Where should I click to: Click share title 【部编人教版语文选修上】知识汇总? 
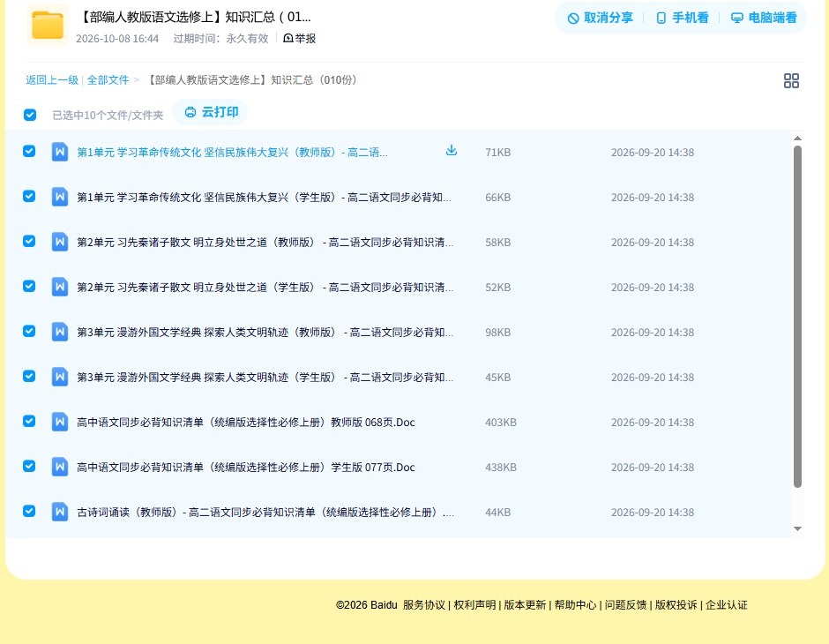(195, 17)
